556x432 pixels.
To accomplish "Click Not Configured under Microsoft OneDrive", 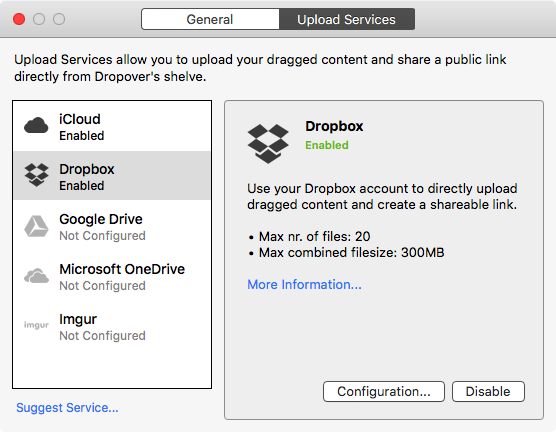I will (x=102, y=286).
